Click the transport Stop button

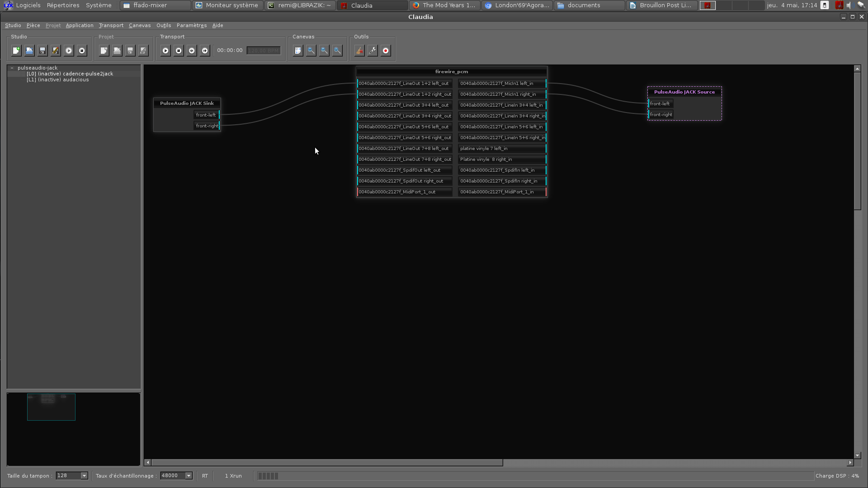click(179, 51)
